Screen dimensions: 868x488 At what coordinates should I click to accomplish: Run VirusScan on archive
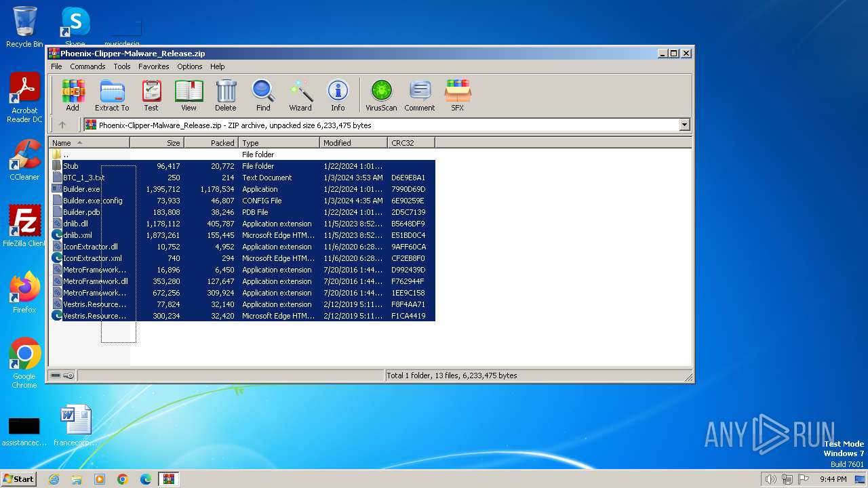click(x=381, y=96)
